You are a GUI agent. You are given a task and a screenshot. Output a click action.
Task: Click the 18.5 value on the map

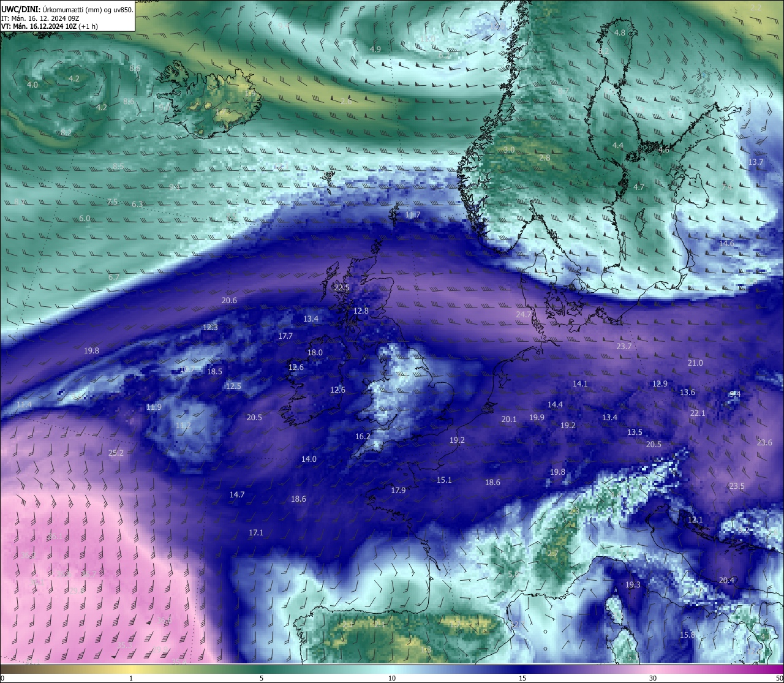click(214, 372)
